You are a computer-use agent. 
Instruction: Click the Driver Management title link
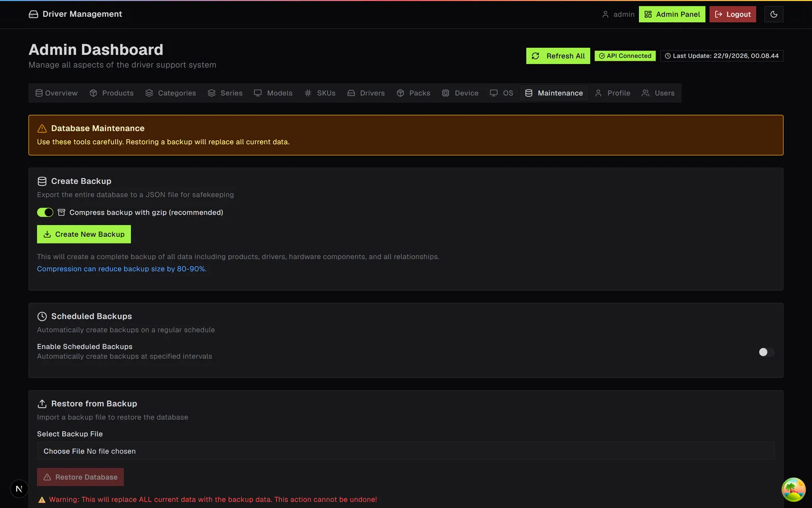pos(82,14)
